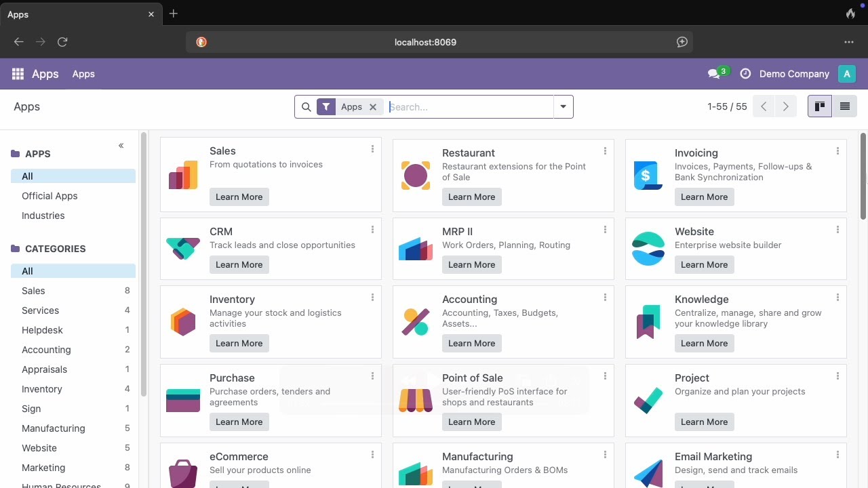Focus the search input field
Viewport: 868px width, 488px height.
tap(470, 107)
